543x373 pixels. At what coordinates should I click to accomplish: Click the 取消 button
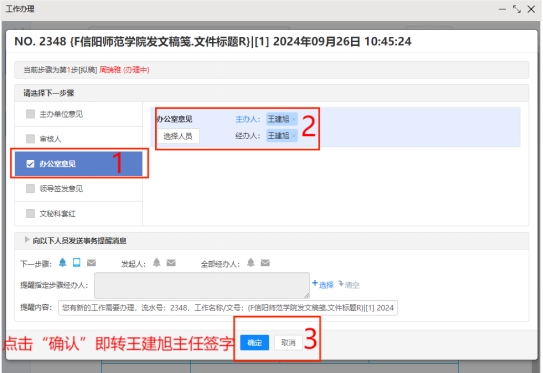coord(288,343)
